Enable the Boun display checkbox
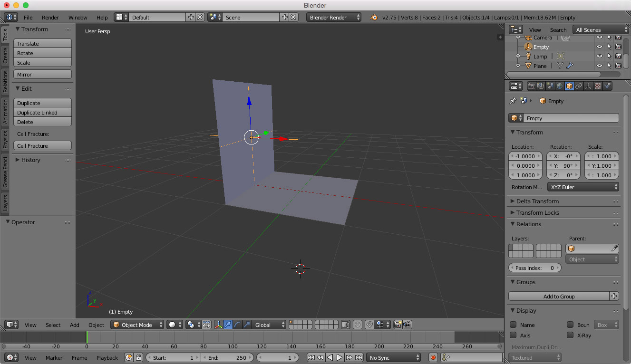 click(x=570, y=325)
